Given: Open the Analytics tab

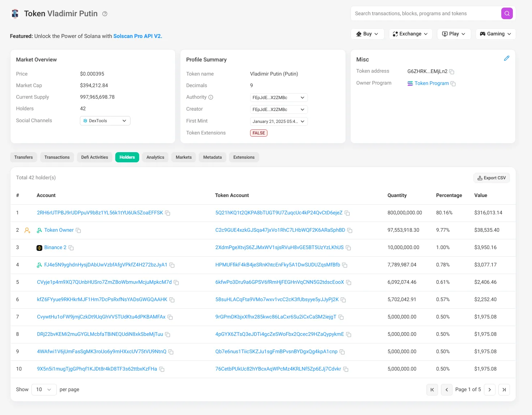Looking at the screenshot, I should tap(155, 157).
